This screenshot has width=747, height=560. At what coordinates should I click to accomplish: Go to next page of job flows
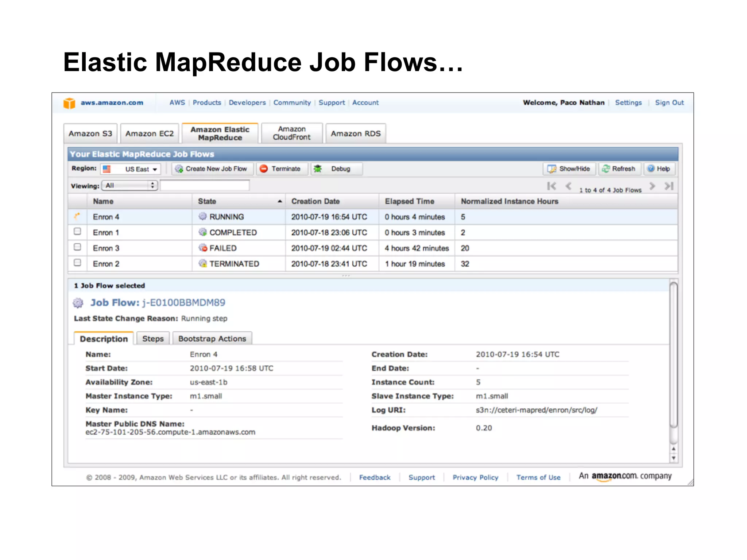coord(653,186)
